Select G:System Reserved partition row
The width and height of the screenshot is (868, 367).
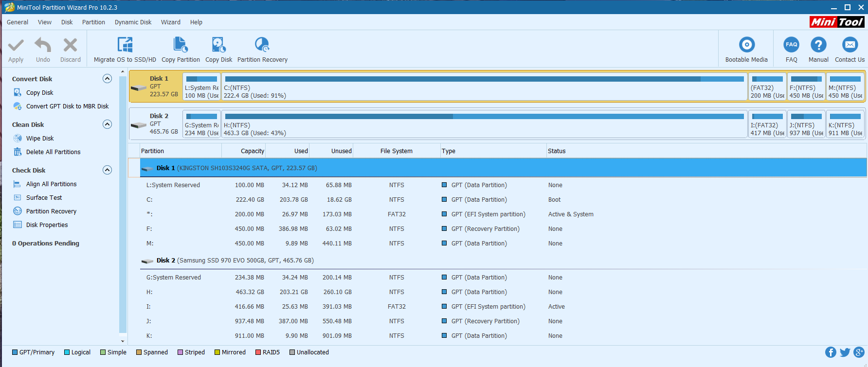503,278
